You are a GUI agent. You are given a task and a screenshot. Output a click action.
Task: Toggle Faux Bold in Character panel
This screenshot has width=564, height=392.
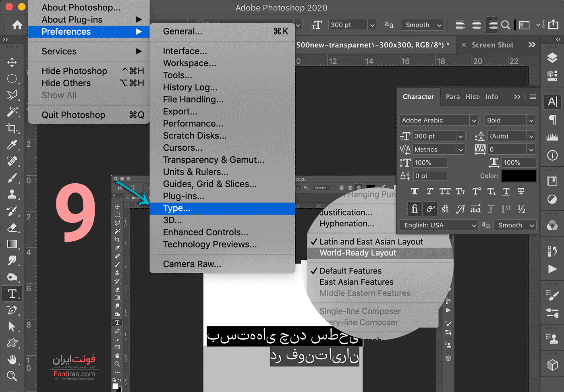click(415, 191)
